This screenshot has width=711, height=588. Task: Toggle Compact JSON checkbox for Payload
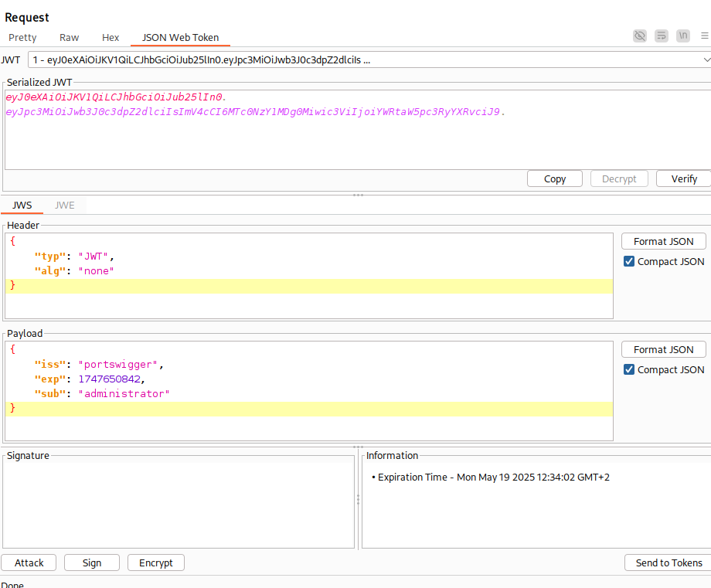629,369
